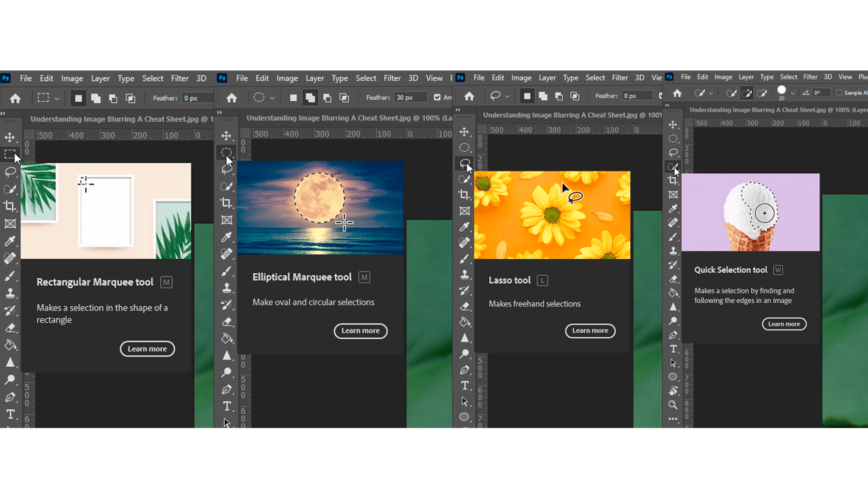The height and width of the screenshot is (483, 868).
Task: Toggle Subtract from selection in Lasso panel
Action: point(559,96)
